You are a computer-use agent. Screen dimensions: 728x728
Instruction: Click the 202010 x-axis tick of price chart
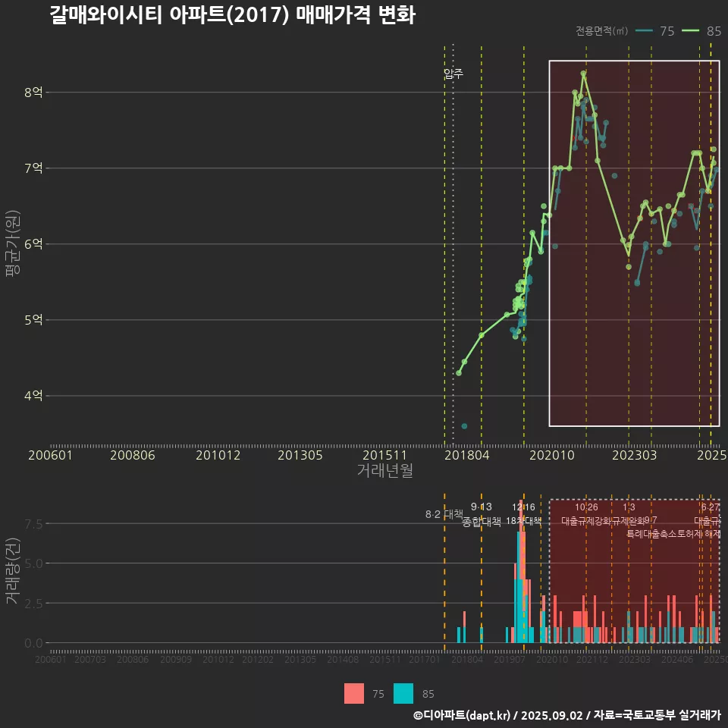(x=552, y=455)
